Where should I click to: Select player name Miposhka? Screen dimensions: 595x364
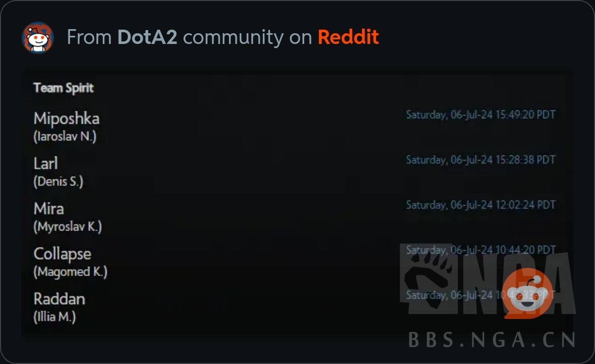(66, 119)
